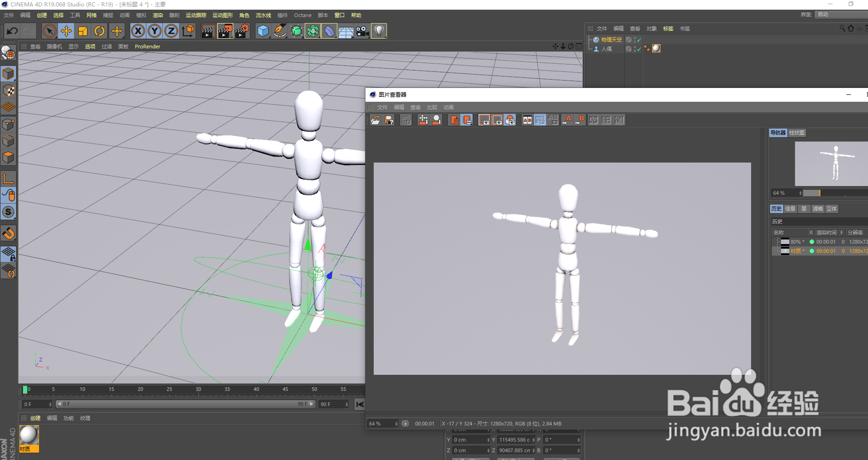Open the spline Pen tool

pos(279,31)
